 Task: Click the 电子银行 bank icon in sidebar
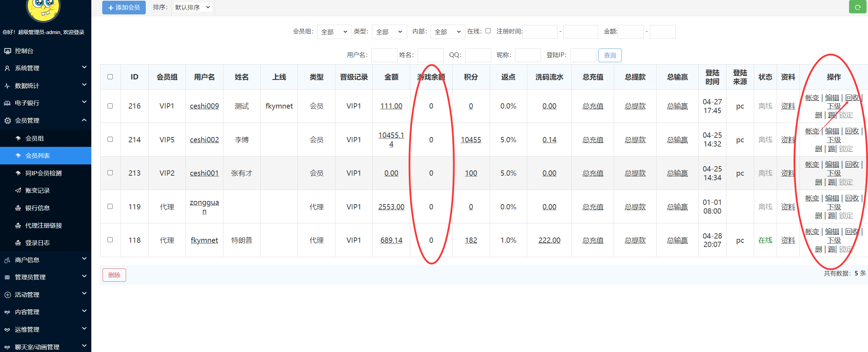(8, 103)
